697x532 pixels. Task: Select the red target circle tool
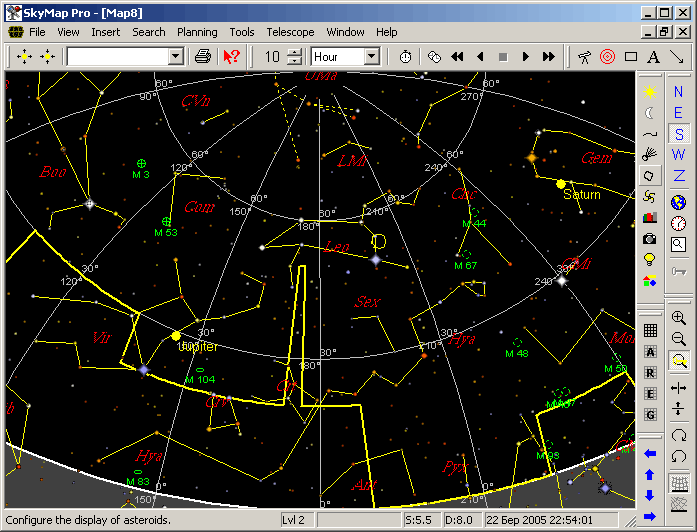(x=607, y=56)
